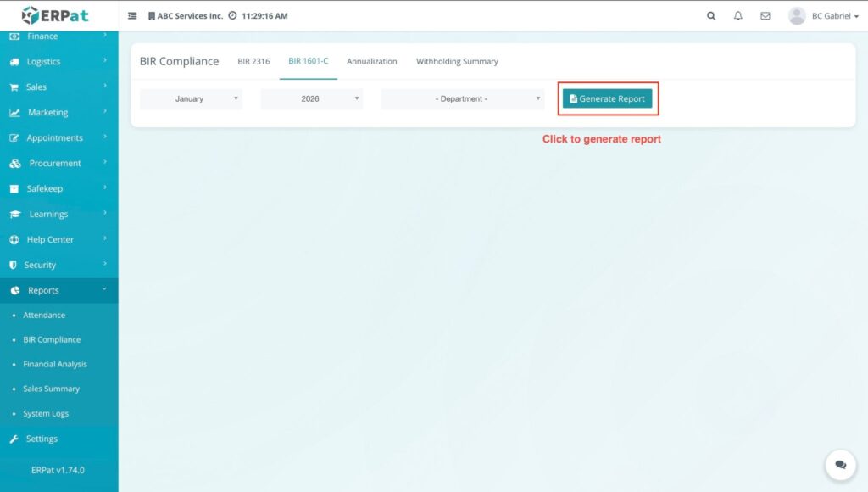
Task: Click the Sales cart icon
Action: click(14, 87)
